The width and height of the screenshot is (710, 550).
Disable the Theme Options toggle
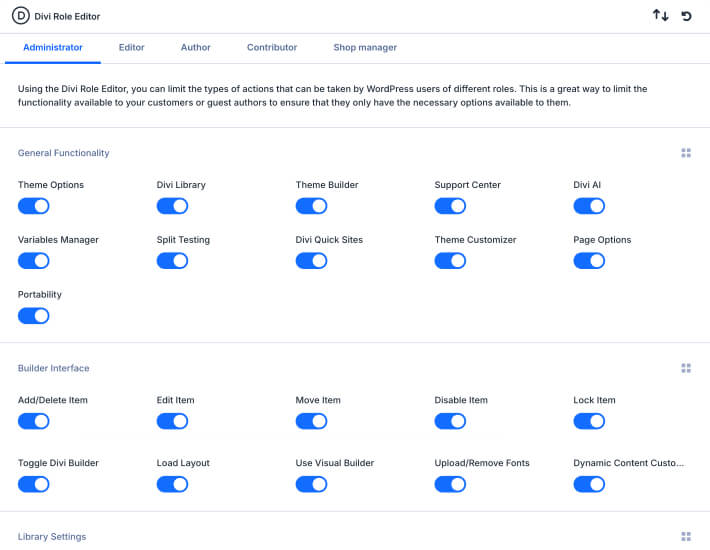pos(34,206)
